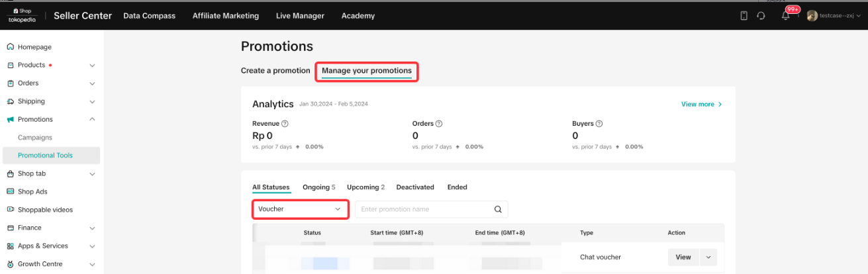Select the Ongoing status tab
The width and height of the screenshot is (868, 274).
pos(318,187)
